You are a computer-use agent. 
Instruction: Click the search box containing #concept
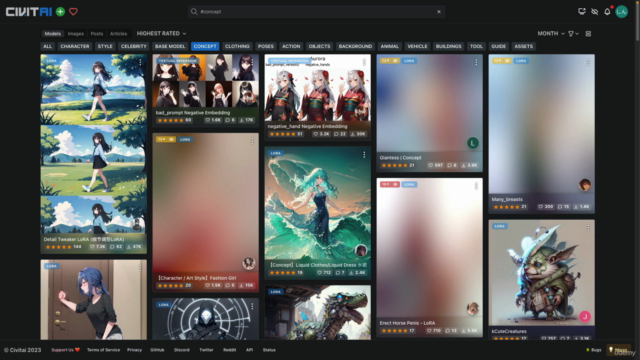[316, 12]
